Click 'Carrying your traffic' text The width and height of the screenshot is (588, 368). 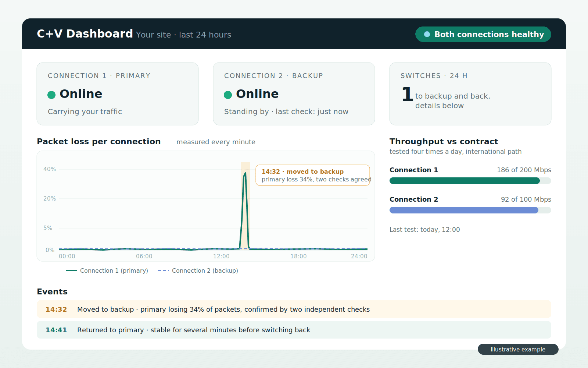click(85, 112)
